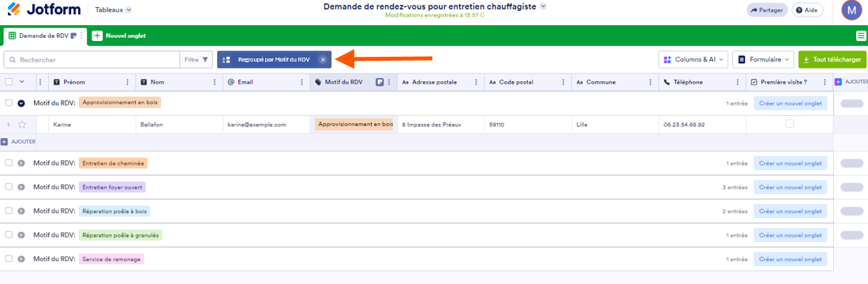Viewport: 868px width, 284px height.
Task: Click the Tout télécharger button
Action: [832, 60]
